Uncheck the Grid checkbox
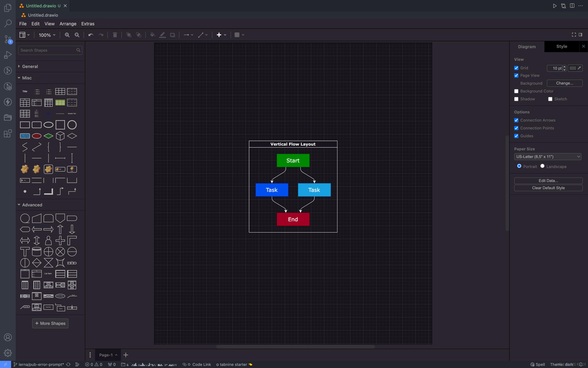The height and width of the screenshot is (368, 588). pyautogui.click(x=516, y=68)
